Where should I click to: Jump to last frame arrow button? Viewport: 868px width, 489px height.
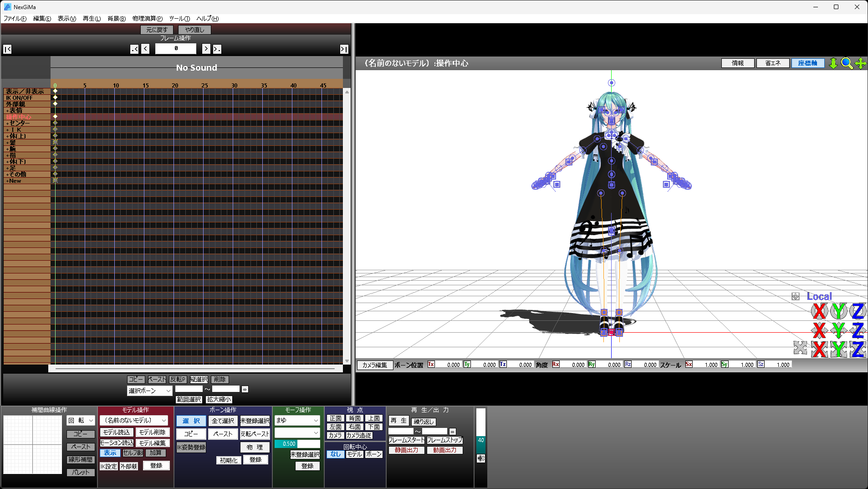[344, 49]
